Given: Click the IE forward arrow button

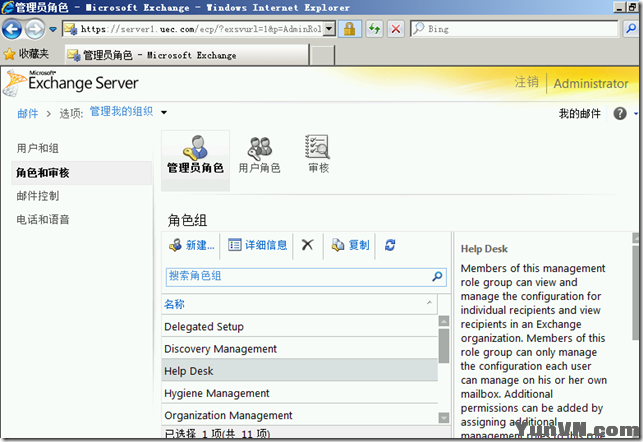Looking at the screenshot, I should click(x=35, y=29).
